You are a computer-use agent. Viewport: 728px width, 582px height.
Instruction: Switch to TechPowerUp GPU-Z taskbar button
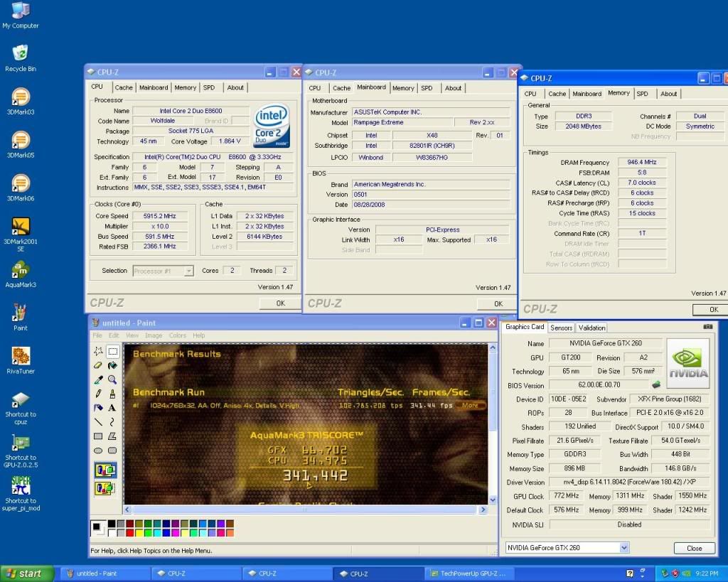point(471,573)
